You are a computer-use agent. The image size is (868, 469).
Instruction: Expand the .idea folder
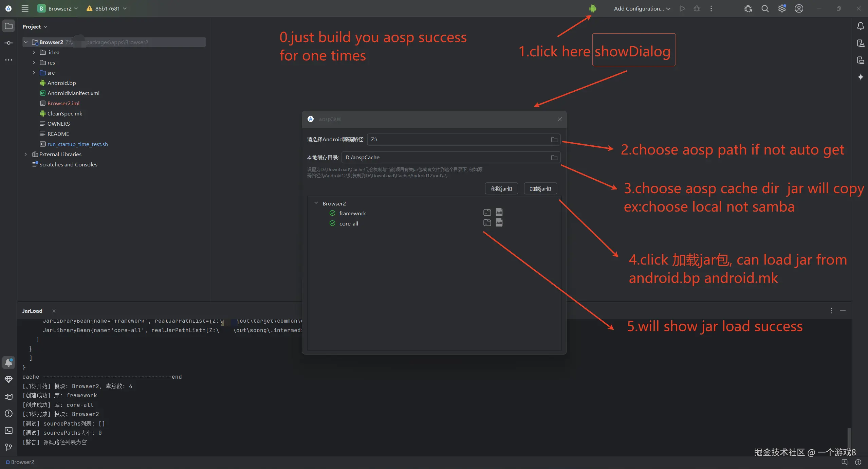pos(34,52)
